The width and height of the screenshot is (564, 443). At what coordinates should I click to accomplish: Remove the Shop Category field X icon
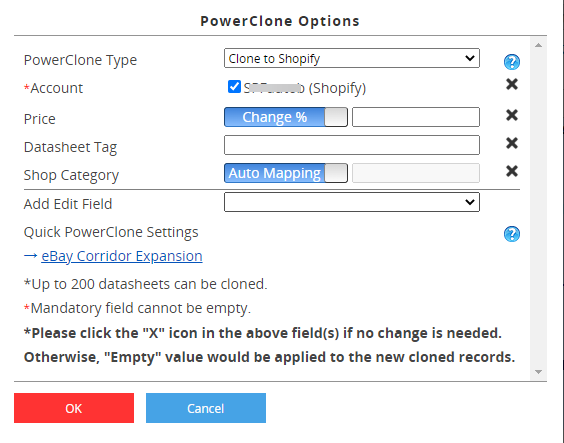[511, 171]
